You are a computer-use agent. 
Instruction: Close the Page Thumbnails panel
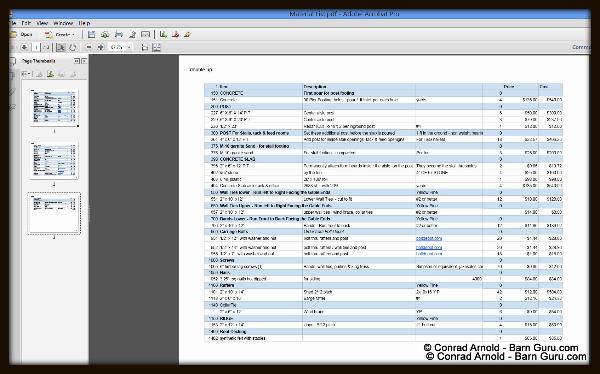84,61
